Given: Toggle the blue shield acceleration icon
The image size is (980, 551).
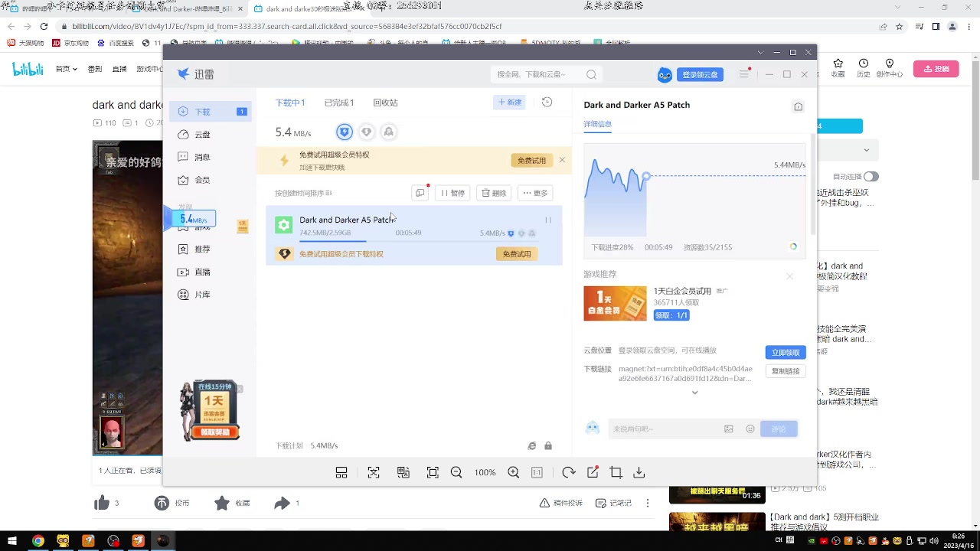Looking at the screenshot, I should coord(345,132).
